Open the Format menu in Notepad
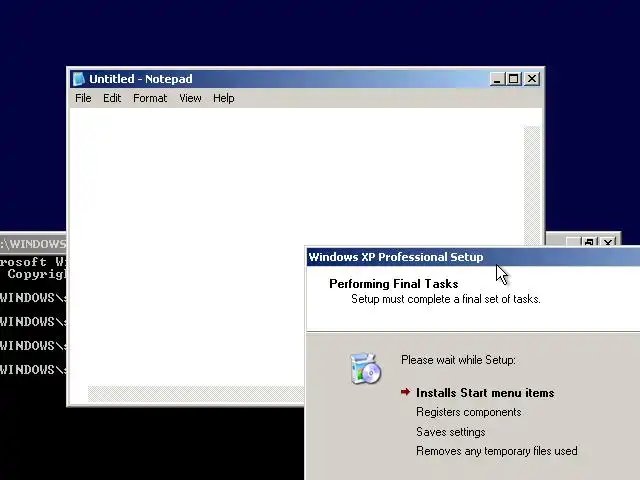640x480 pixels. click(x=150, y=98)
